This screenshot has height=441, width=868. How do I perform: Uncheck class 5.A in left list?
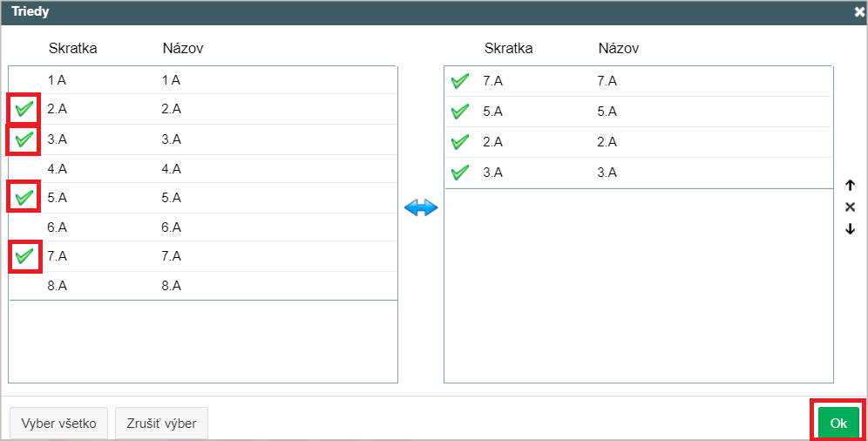24,197
